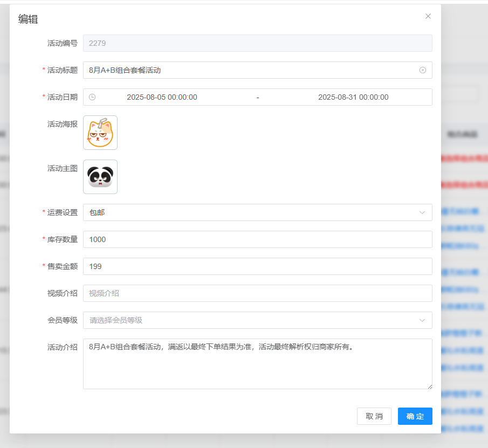This screenshot has height=448, width=488.
Task: Click the clock icon in 活动日期 field
Action: click(x=92, y=97)
